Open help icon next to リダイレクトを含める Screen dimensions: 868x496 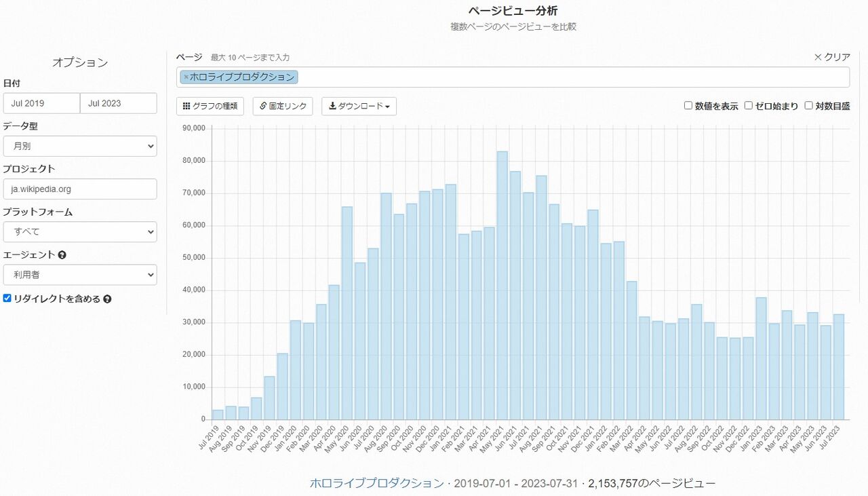coord(107,299)
